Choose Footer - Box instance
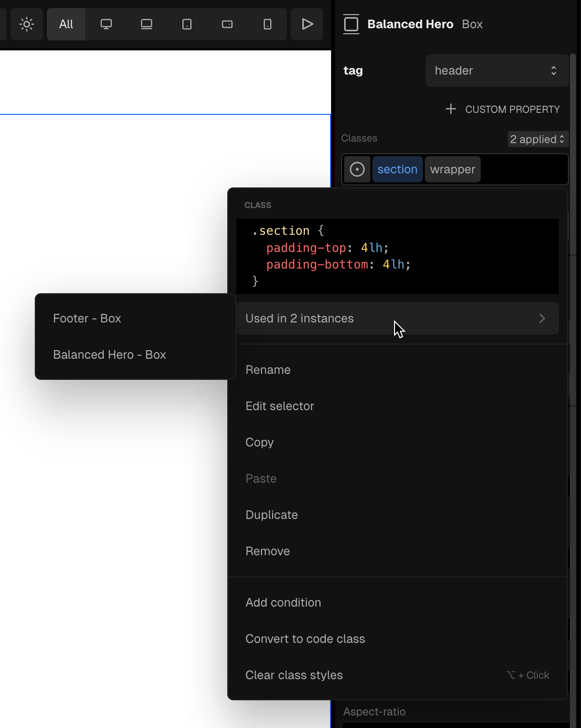 [136, 318]
